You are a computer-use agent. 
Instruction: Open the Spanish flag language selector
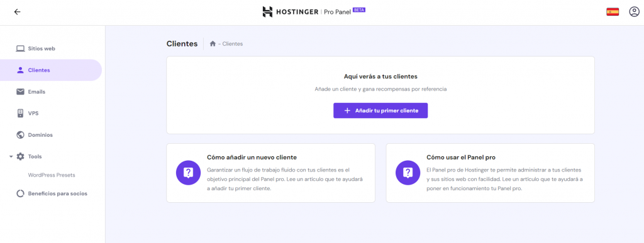pyautogui.click(x=613, y=12)
